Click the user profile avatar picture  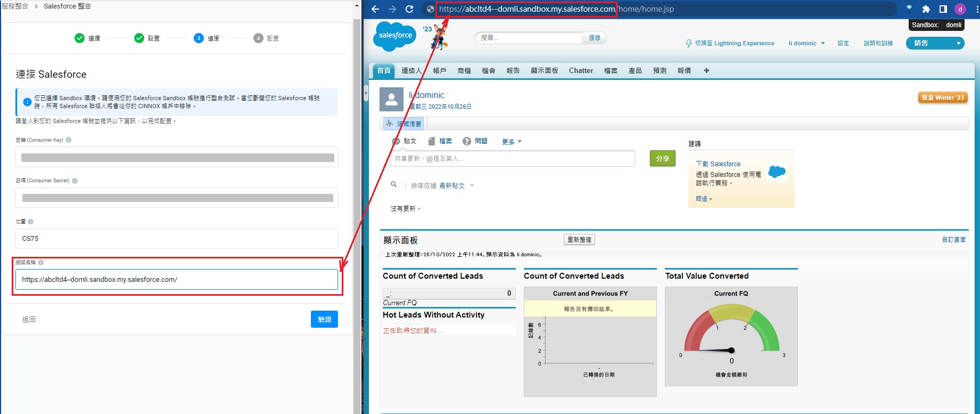pyautogui.click(x=391, y=99)
